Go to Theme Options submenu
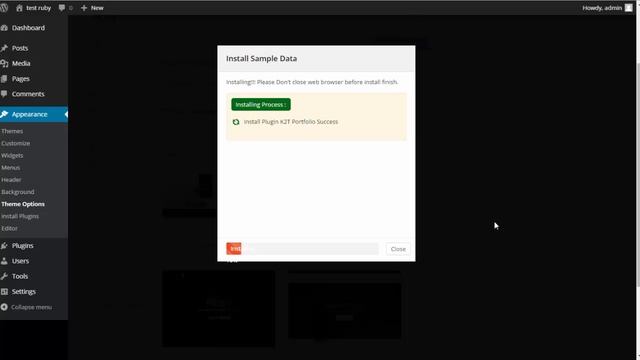 [23, 204]
